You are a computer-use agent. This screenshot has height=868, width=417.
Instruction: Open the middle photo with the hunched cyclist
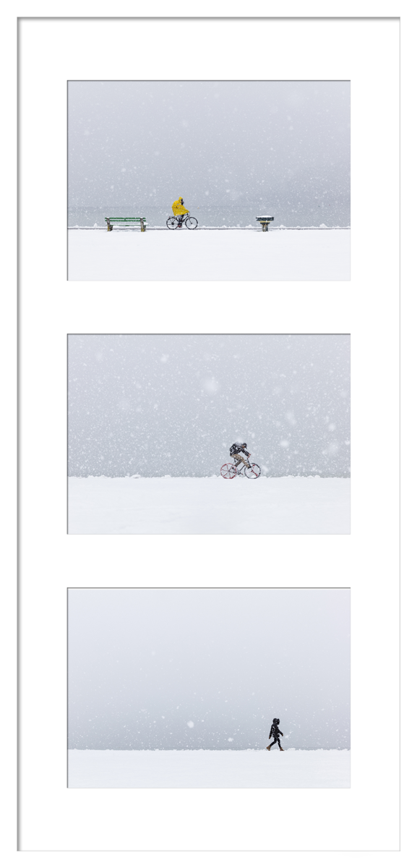[209, 434]
